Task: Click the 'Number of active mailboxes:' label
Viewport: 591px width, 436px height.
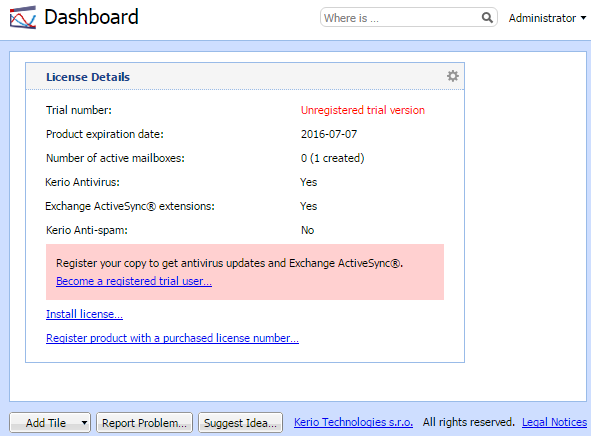Action: click(115, 158)
